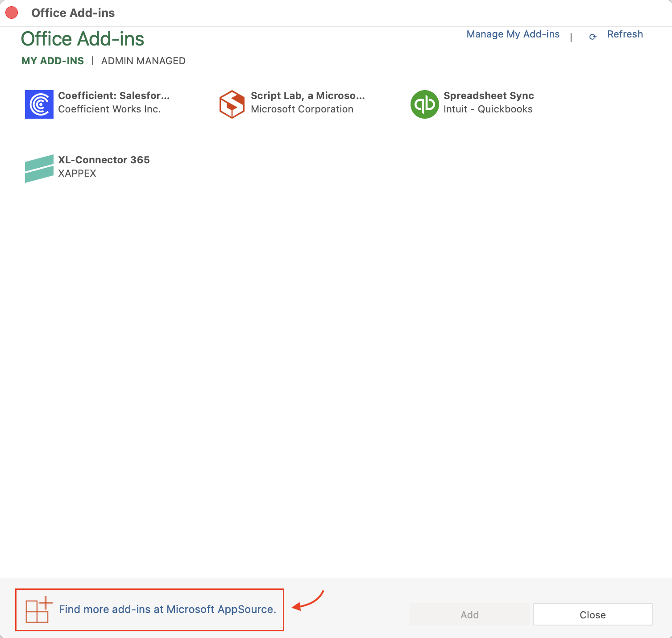This screenshot has width=672, height=638.
Task: Follow the Find more add-ins at AppSource link
Action: (167, 609)
